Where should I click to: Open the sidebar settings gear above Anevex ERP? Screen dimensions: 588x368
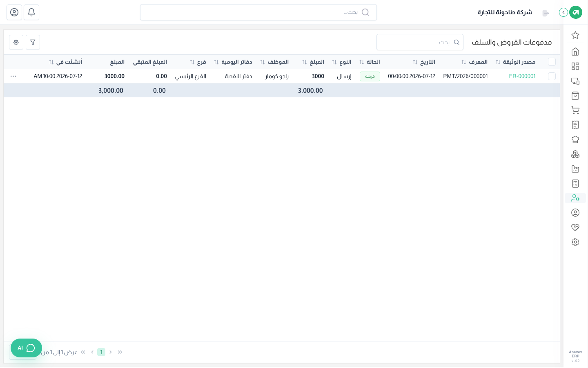[x=575, y=242]
